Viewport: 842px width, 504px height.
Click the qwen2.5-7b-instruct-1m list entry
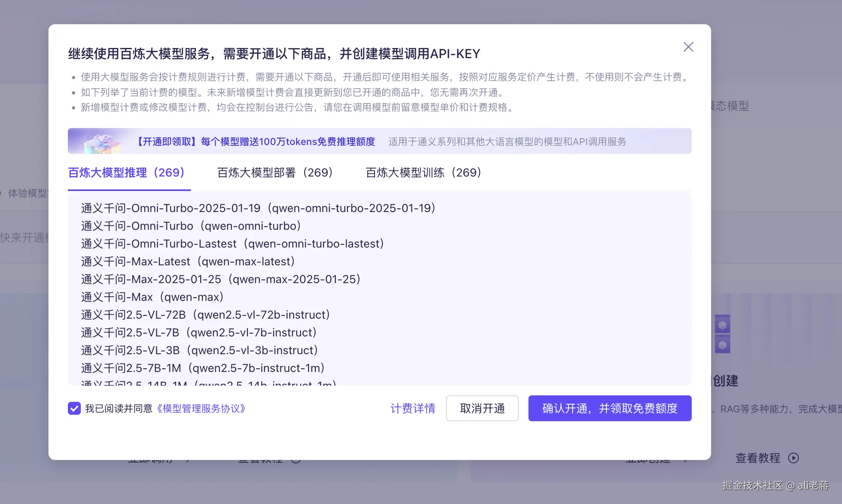pos(203,368)
